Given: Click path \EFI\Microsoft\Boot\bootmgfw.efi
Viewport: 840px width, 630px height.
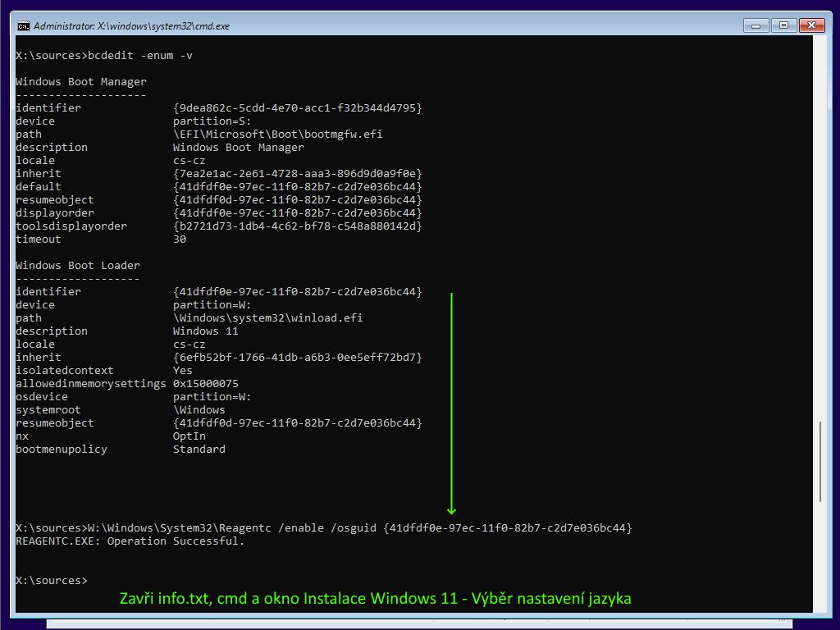Looking at the screenshot, I should point(277,135).
